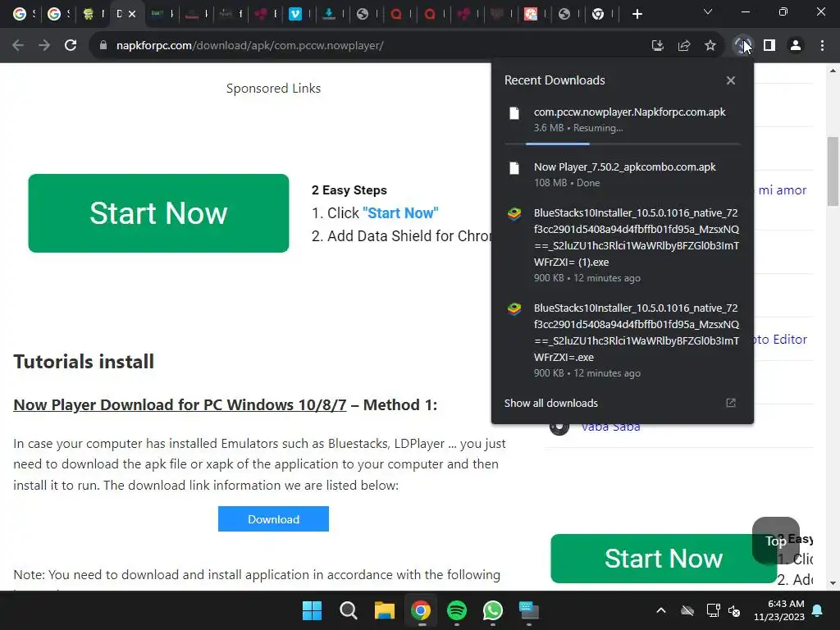Click the resuming download progress bar
The width and height of the screenshot is (840, 630).
pos(623,144)
